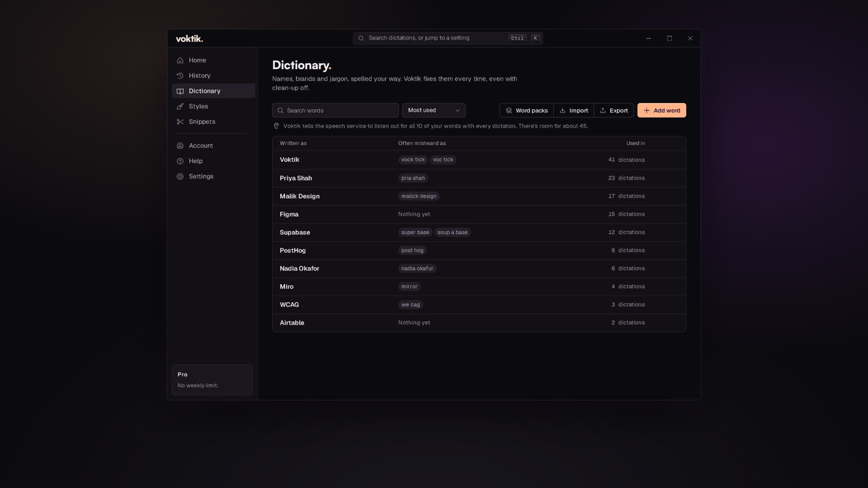Click the '41 dictations' usage count
The width and height of the screenshot is (868, 488).
coord(627,160)
